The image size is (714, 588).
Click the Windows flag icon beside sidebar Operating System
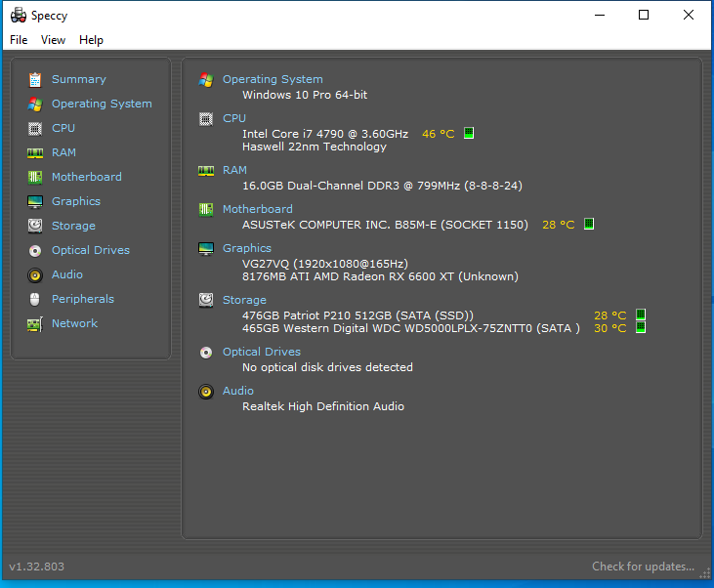click(35, 105)
